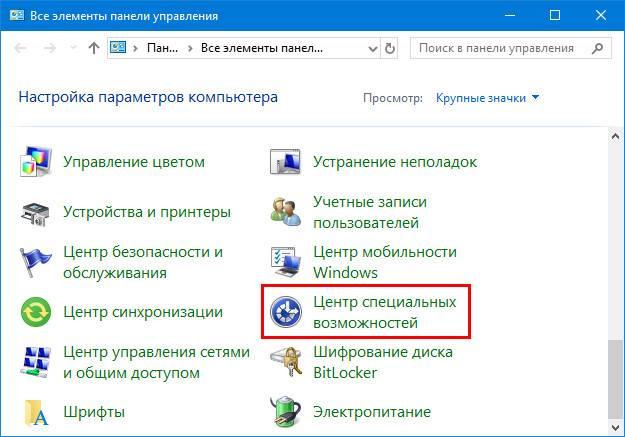Screen dimensions: 625x437
Task: Open the Центр безопасности и обслуживания link
Action: (x=143, y=262)
